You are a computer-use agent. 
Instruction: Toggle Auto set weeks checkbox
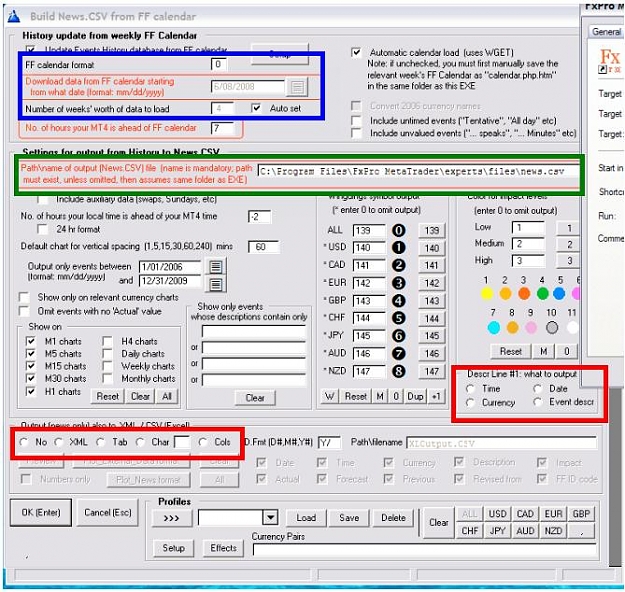256,108
